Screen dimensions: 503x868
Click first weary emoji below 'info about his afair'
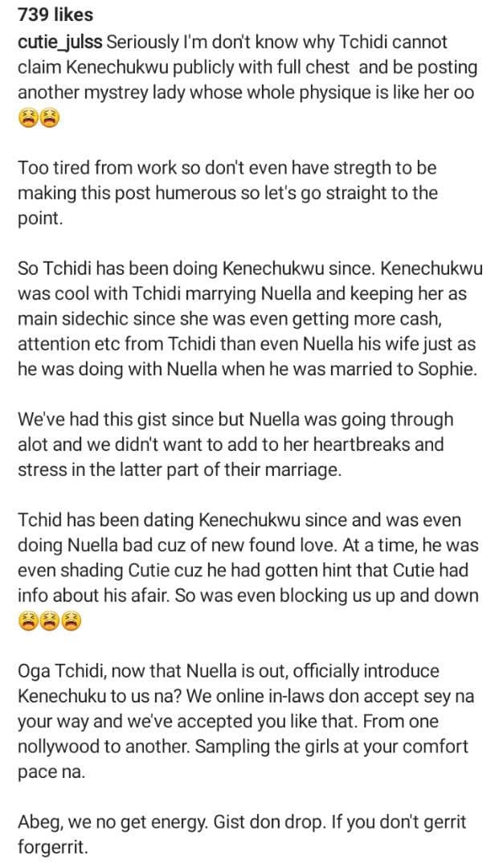27,621
